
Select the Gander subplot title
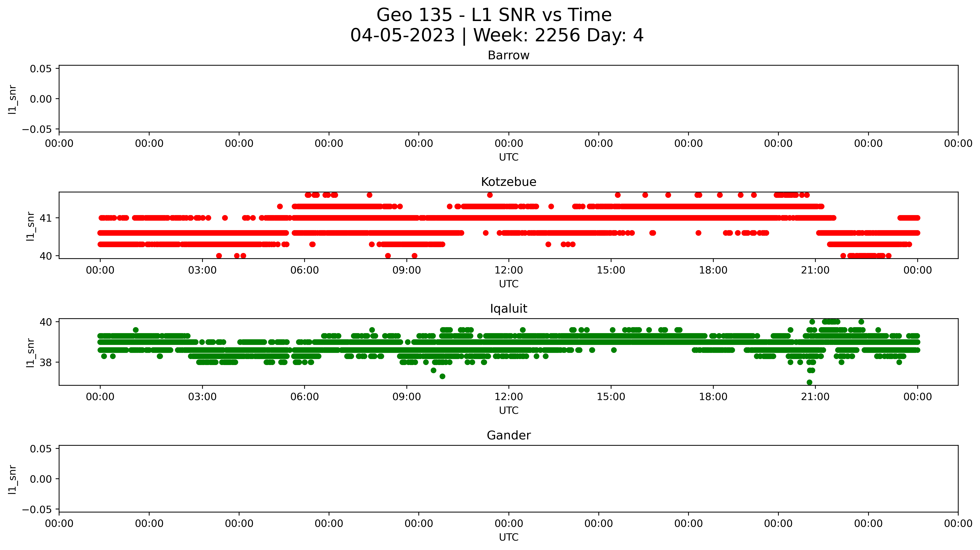click(508, 435)
